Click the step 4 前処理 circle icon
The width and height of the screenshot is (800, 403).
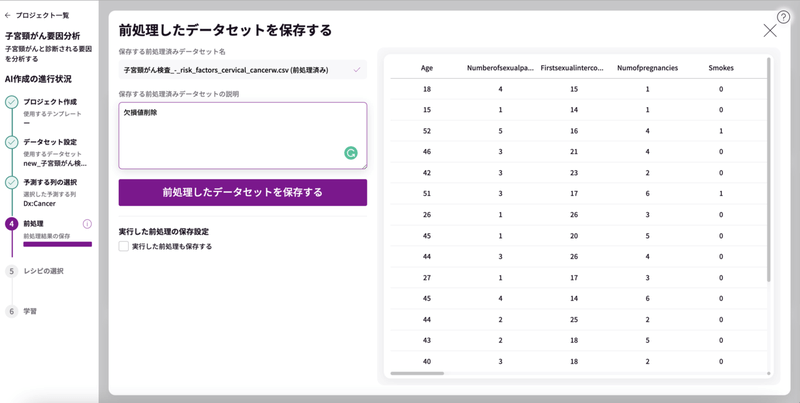tap(11, 224)
